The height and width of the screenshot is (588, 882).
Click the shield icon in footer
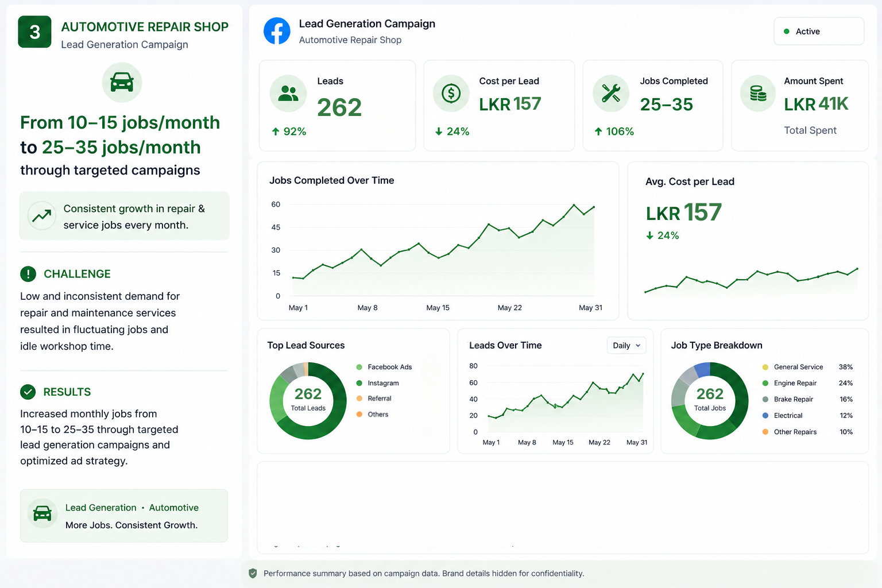[253, 573]
